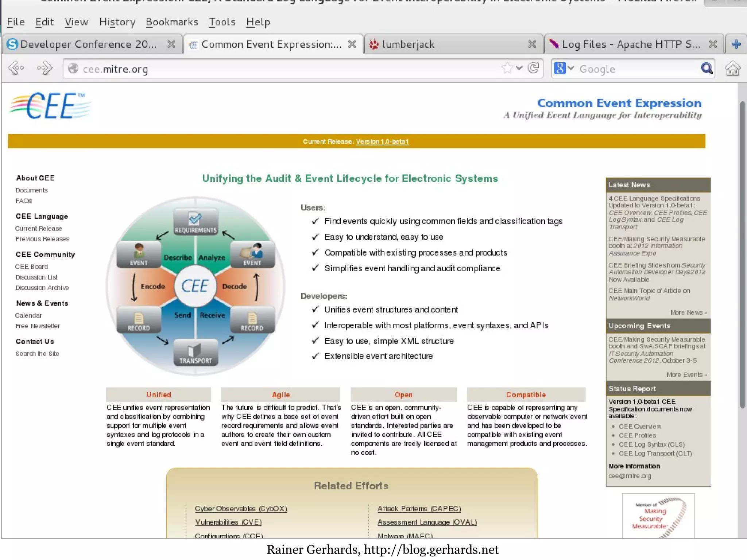Click the page vertical scrollbar
Viewport: 747px width, 560px height.
click(x=742, y=255)
